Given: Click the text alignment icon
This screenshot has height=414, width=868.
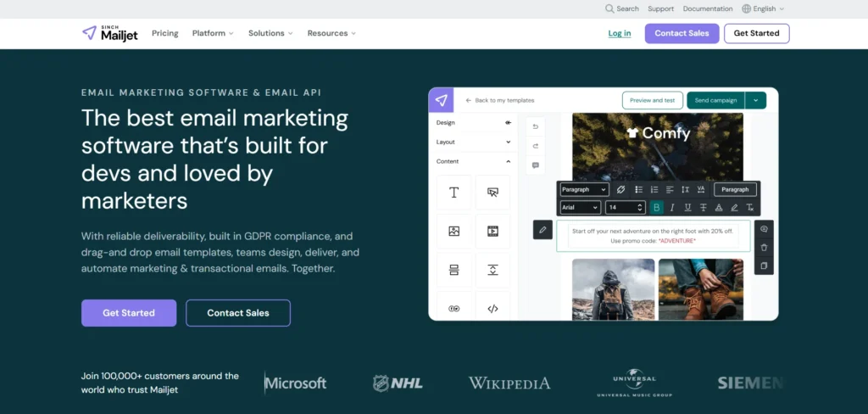Looking at the screenshot, I should click(670, 189).
